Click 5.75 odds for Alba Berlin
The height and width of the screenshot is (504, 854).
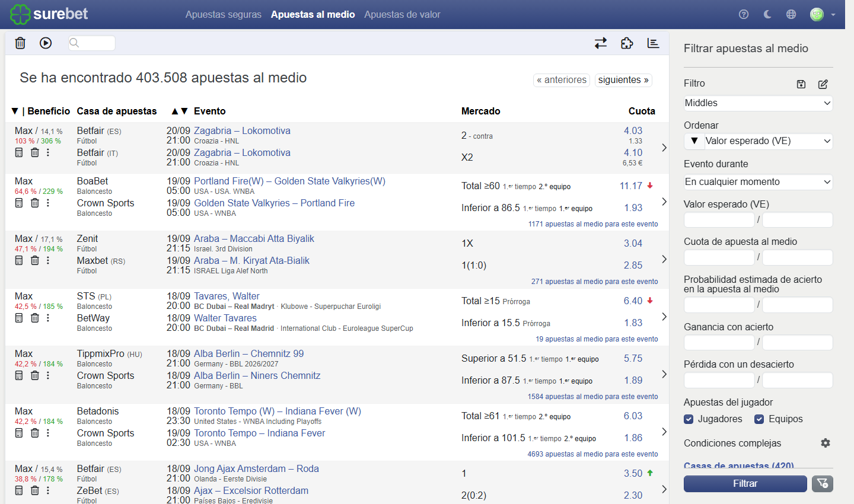(x=633, y=359)
